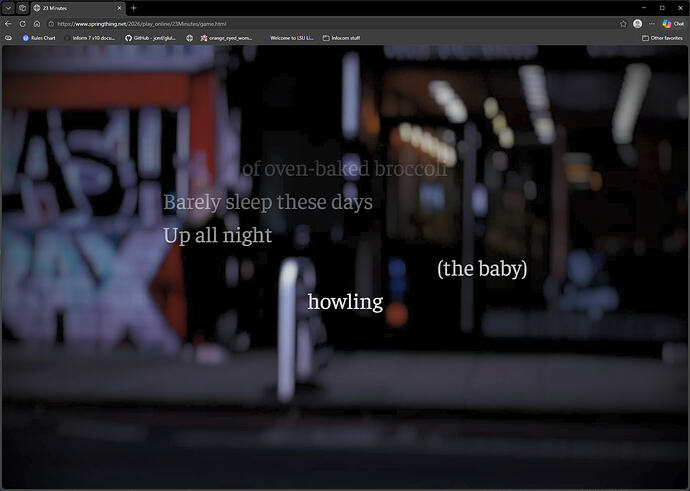Open the tab actions menu icon
The image size is (690, 491).
(x=22, y=7)
